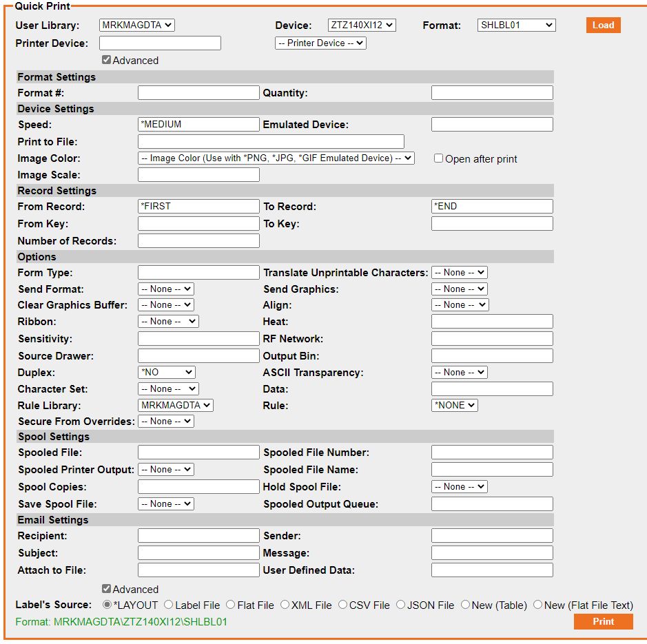Click the Heat input field
The image size is (647, 644).
pos(492,322)
